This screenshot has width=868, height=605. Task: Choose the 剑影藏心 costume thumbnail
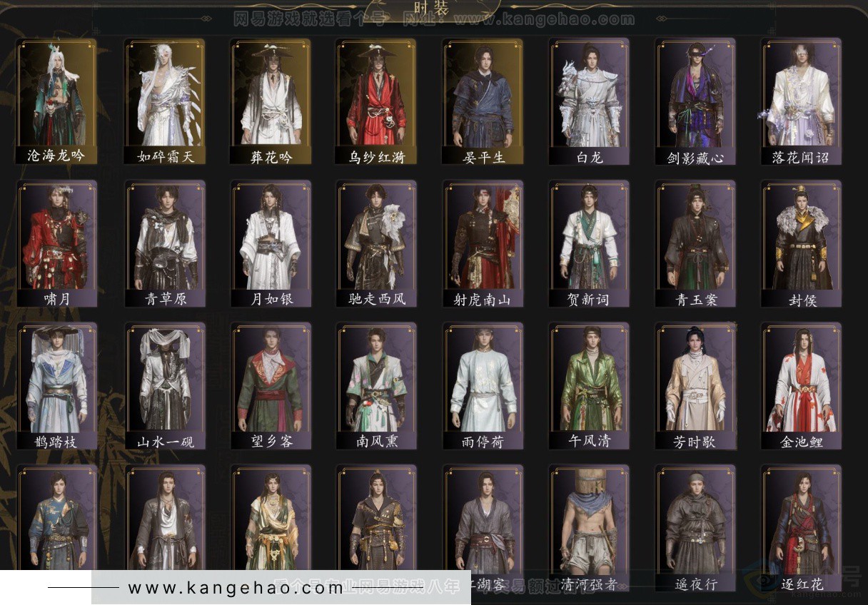[x=696, y=101]
